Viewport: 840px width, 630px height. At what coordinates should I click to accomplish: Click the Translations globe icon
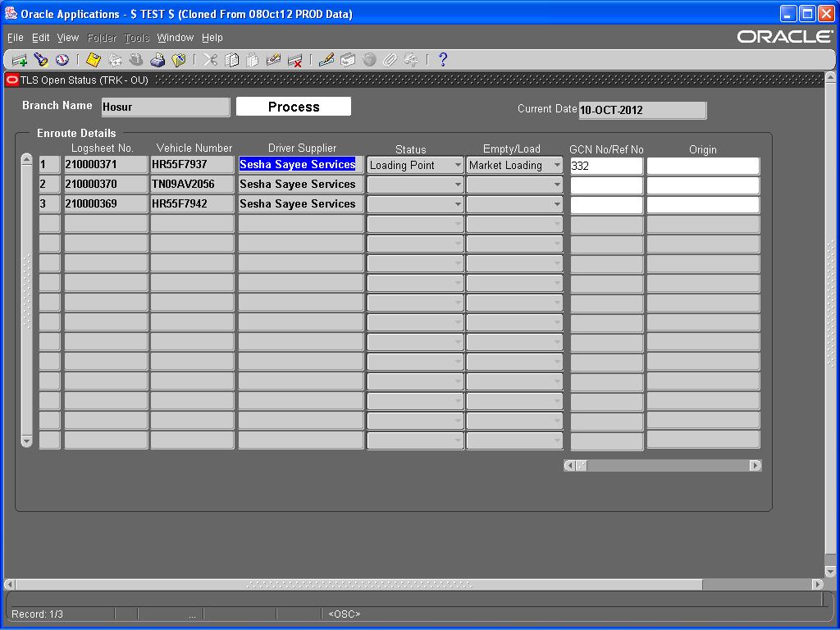[x=369, y=60]
